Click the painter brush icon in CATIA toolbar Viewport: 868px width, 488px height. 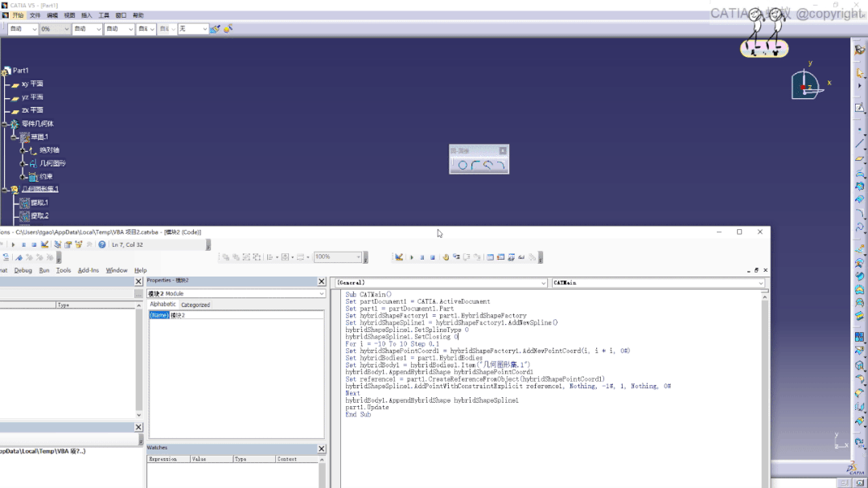(215, 29)
